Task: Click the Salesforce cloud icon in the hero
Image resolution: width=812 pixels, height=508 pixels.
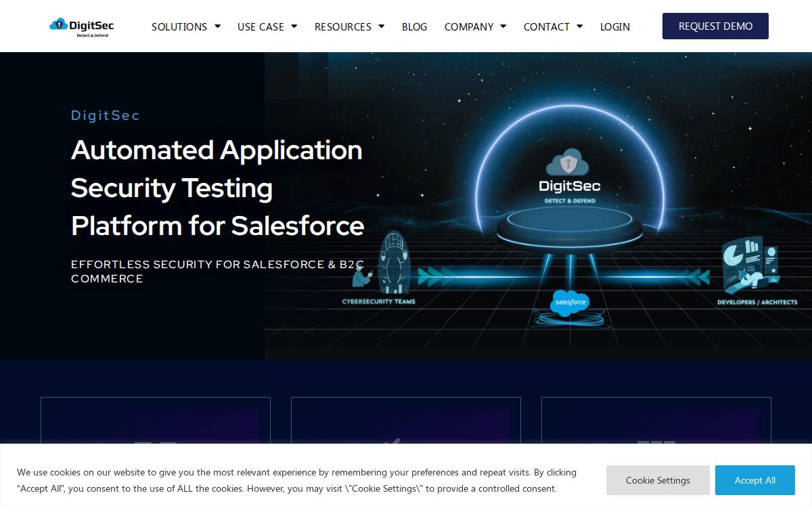Action: point(570,303)
